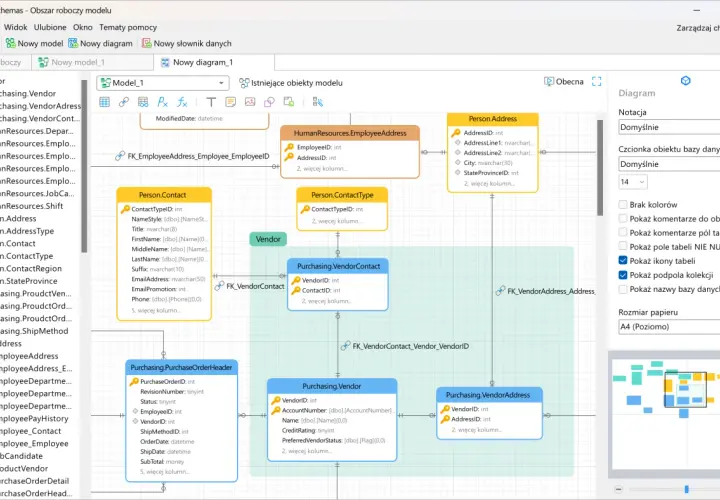The height and width of the screenshot is (500, 720).
Task: Select EmployeePayHistory in the object list
Action: 34,419
